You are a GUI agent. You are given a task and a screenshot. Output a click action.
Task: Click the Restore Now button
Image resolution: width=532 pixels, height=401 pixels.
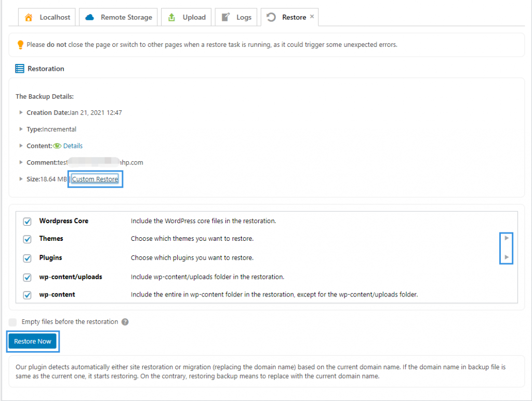click(x=33, y=341)
